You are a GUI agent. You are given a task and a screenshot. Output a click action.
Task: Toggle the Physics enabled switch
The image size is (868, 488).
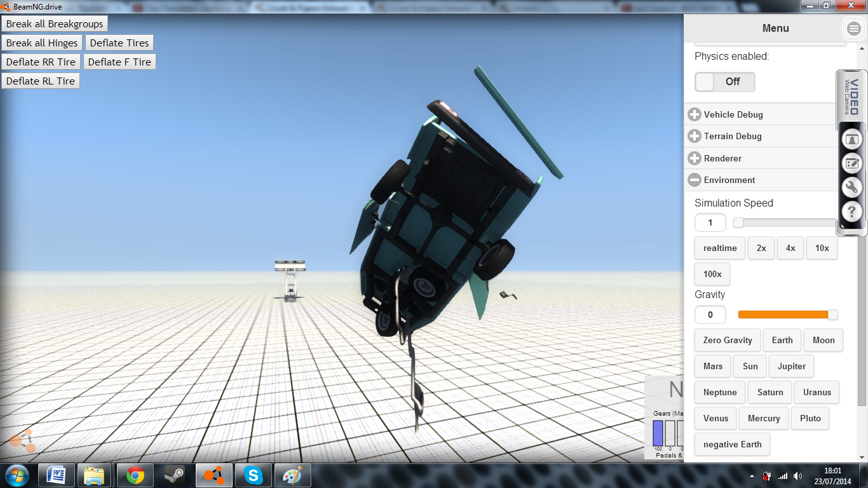(725, 82)
